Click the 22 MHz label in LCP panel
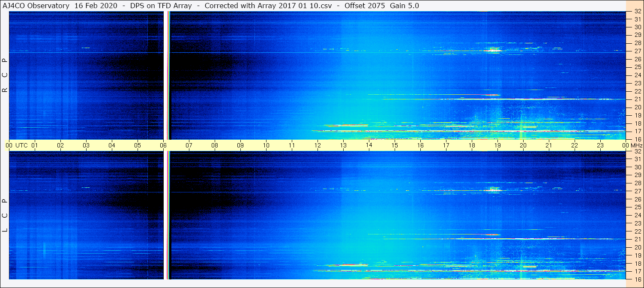 (x=637, y=231)
